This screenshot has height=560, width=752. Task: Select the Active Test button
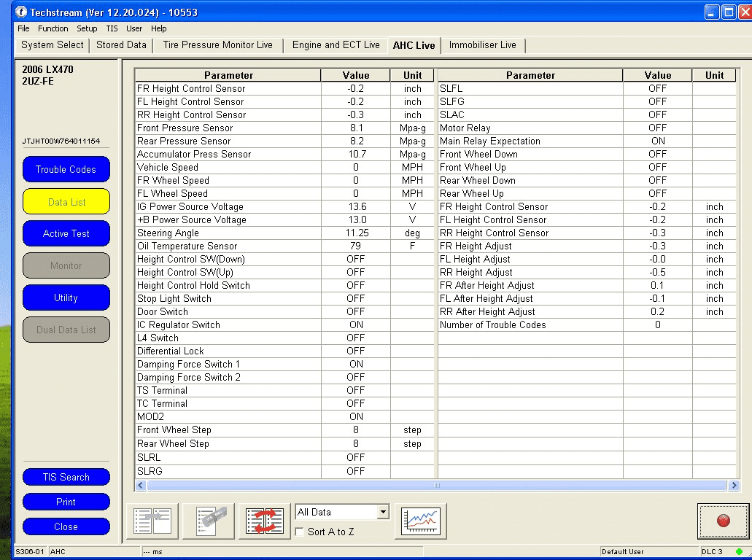tap(66, 233)
